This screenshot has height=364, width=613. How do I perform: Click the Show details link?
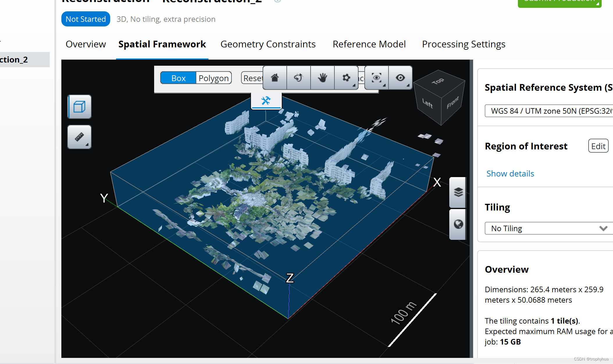coord(510,174)
